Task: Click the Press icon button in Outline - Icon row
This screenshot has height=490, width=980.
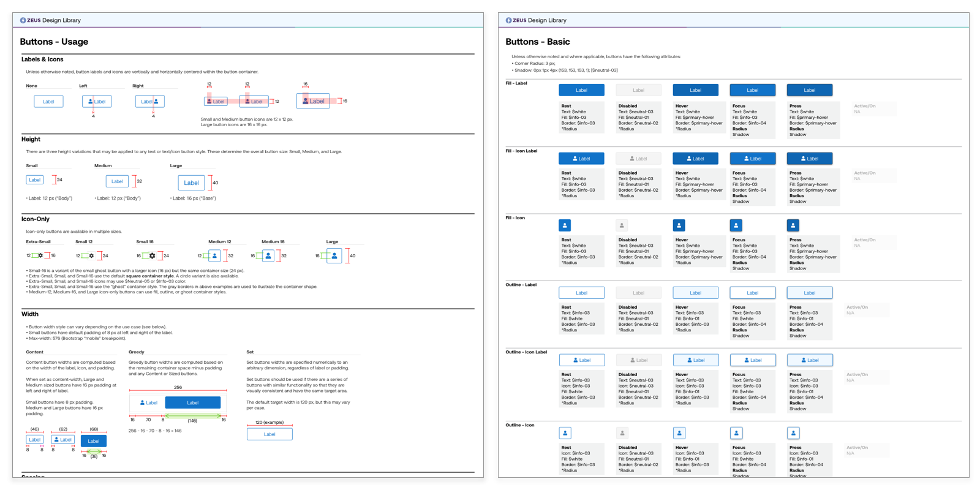Action: click(793, 433)
